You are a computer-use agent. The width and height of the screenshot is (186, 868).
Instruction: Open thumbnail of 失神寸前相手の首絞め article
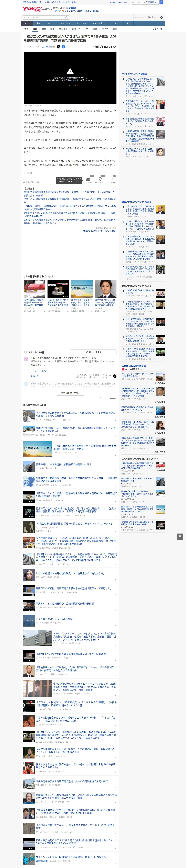(x=34, y=289)
